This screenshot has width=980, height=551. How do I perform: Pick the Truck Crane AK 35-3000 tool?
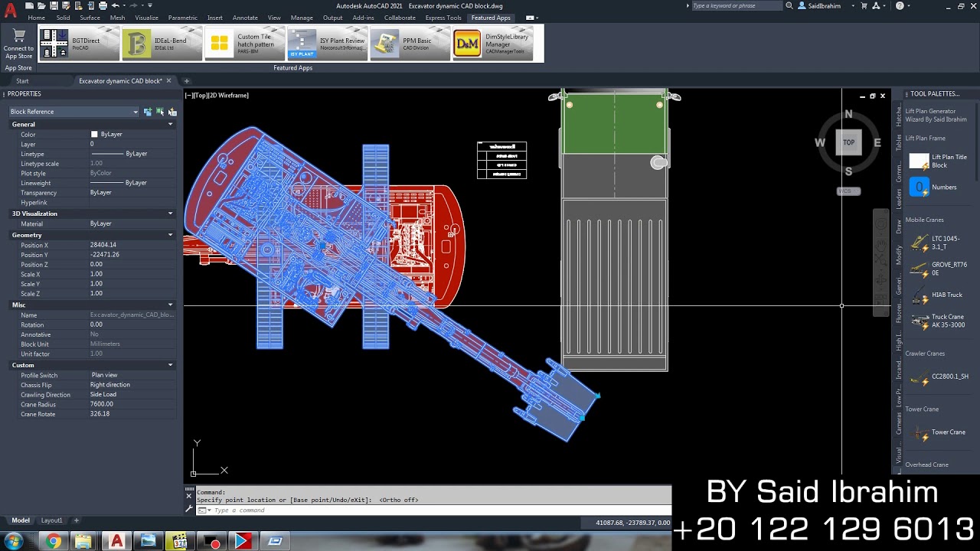pos(939,321)
